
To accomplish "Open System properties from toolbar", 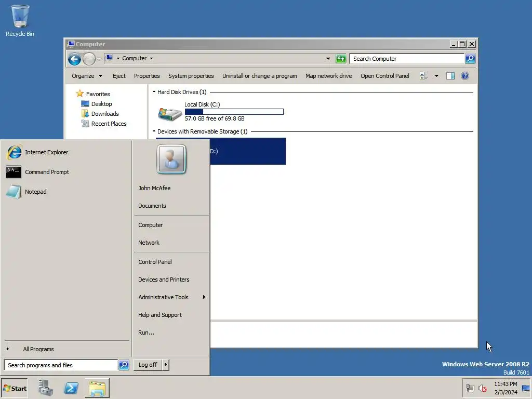I will [x=191, y=76].
